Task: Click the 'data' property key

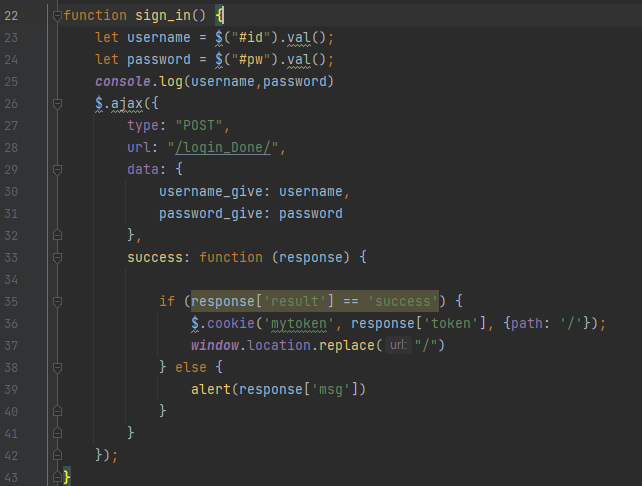Action: (143, 170)
